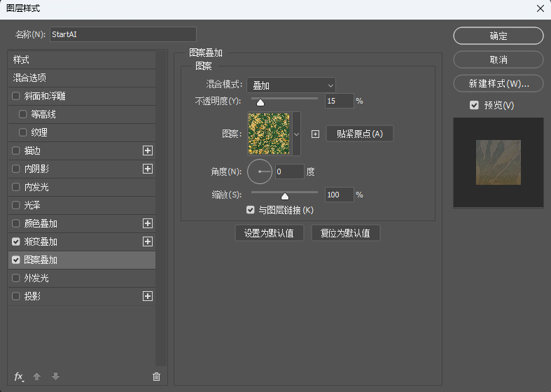551x392 pixels.
Task: Move effect down arrow icon
Action: 55,377
